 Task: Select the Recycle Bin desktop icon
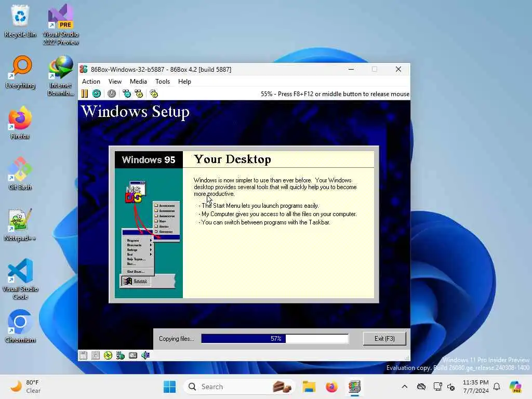tap(20, 21)
